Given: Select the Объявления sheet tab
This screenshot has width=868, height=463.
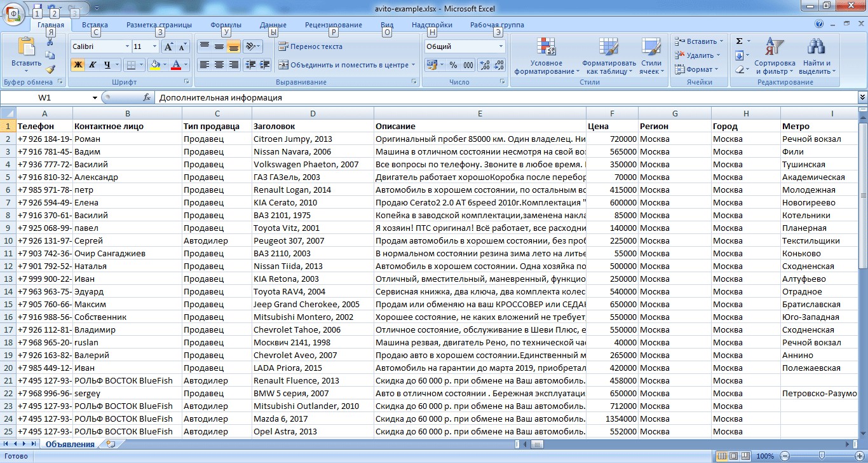Looking at the screenshot, I should pos(70,444).
